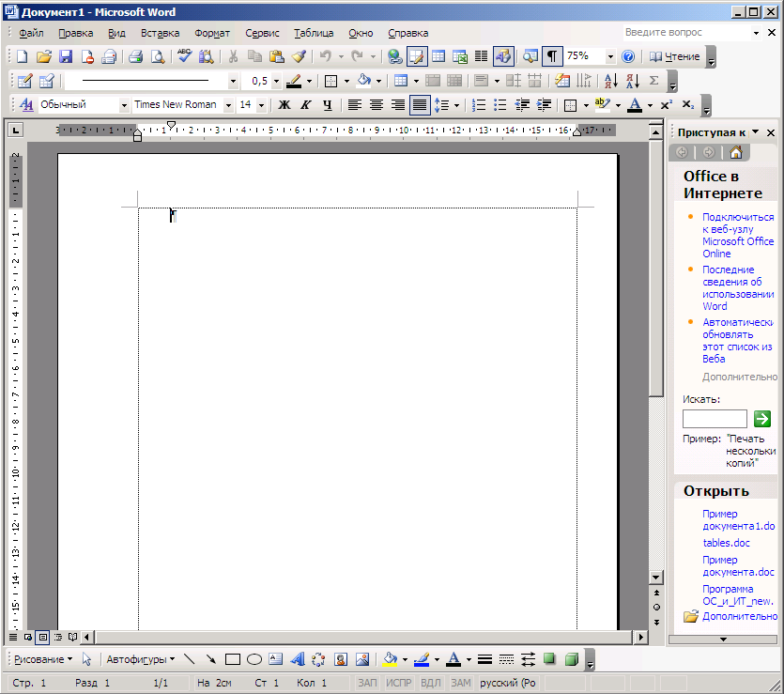Sort ascending А-Я icon
The width and height of the screenshot is (784, 694).
coord(611,81)
